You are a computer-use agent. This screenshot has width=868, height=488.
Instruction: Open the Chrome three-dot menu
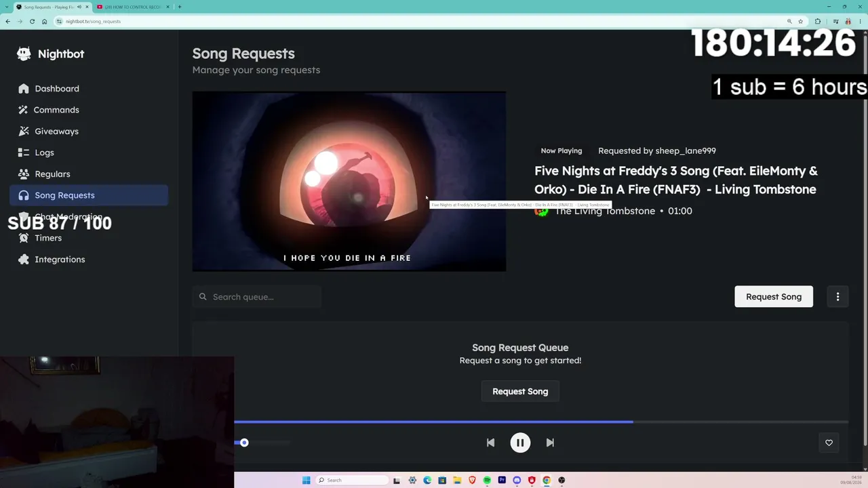861,21
